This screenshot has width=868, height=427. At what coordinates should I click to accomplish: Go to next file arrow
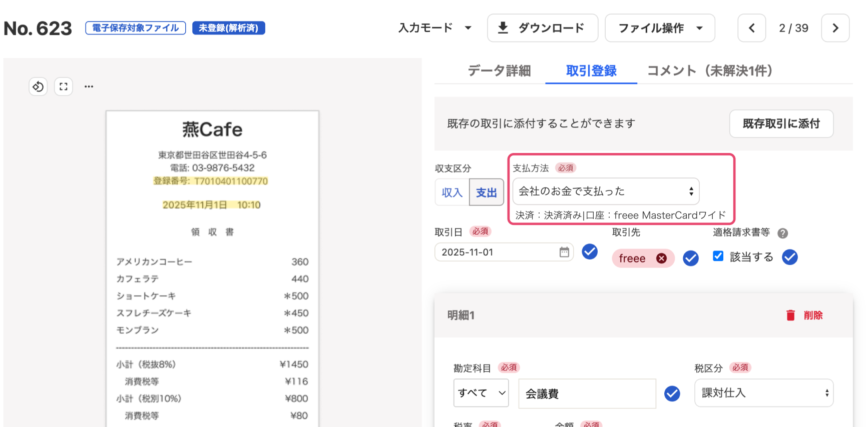835,28
